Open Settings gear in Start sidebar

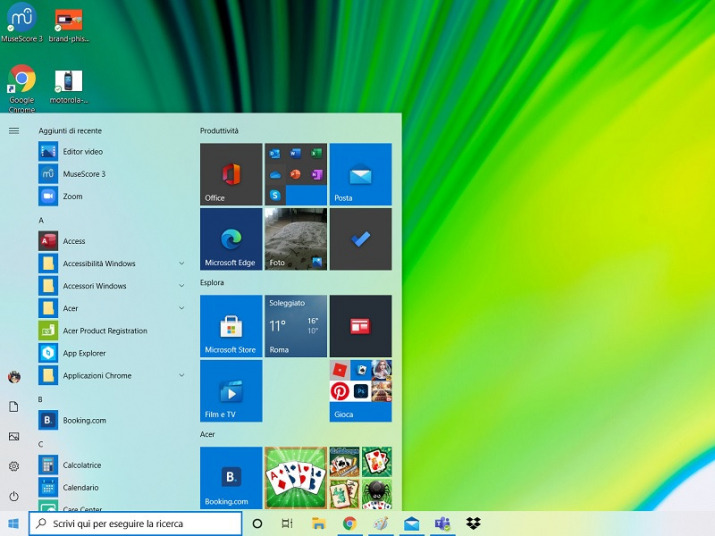tap(14, 466)
